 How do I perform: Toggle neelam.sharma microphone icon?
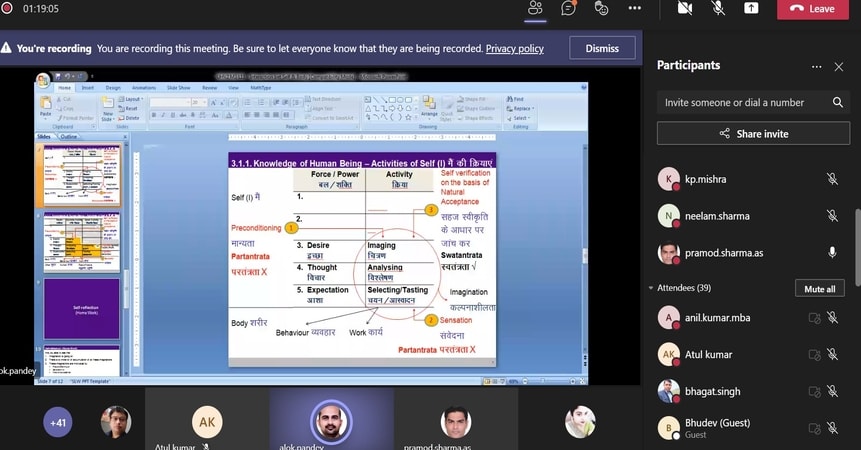[x=832, y=216]
